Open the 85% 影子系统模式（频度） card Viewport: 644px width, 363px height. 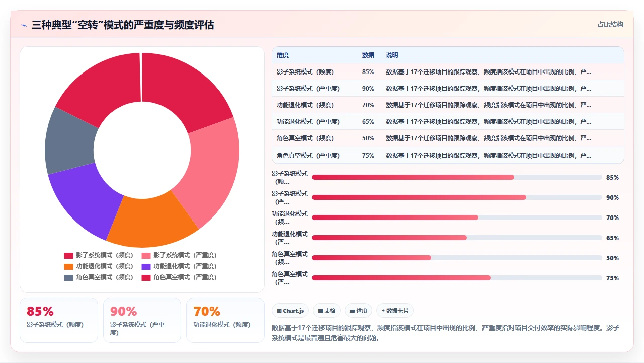point(59,320)
